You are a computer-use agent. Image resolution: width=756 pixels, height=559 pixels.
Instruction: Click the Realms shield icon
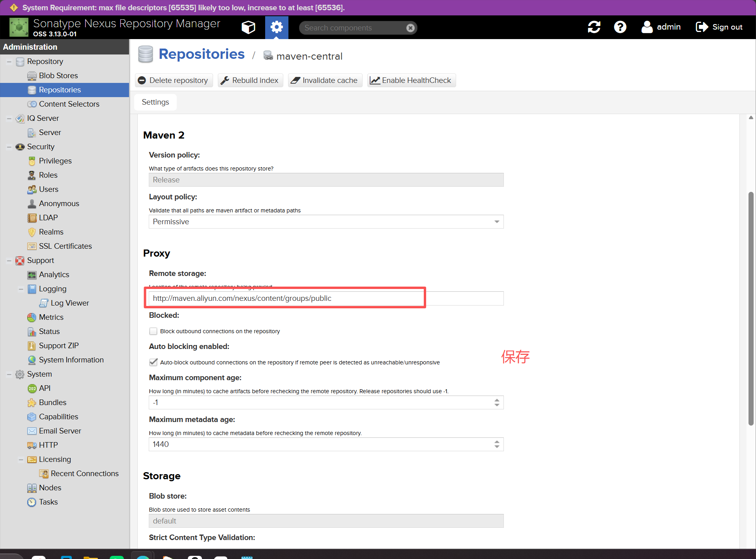(x=32, y=232)
